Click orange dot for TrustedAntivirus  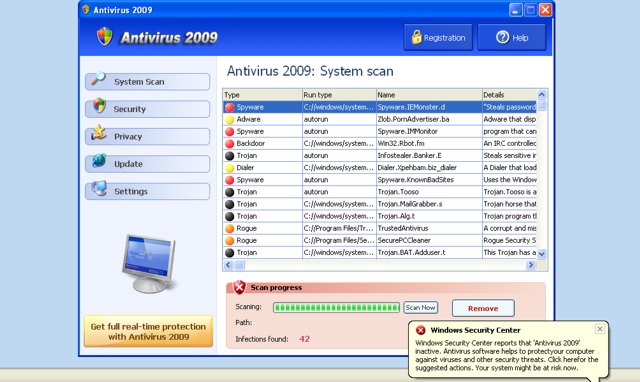[x=229, y=229]
